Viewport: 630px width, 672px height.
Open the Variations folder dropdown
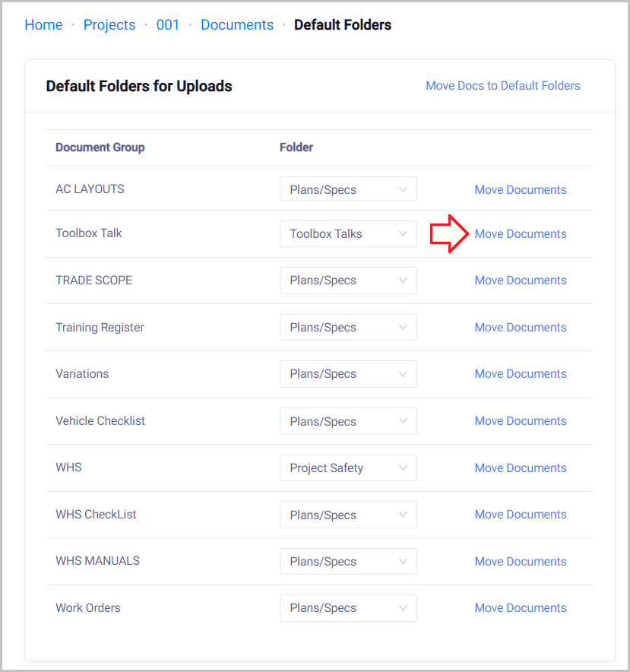click(348, 374)
